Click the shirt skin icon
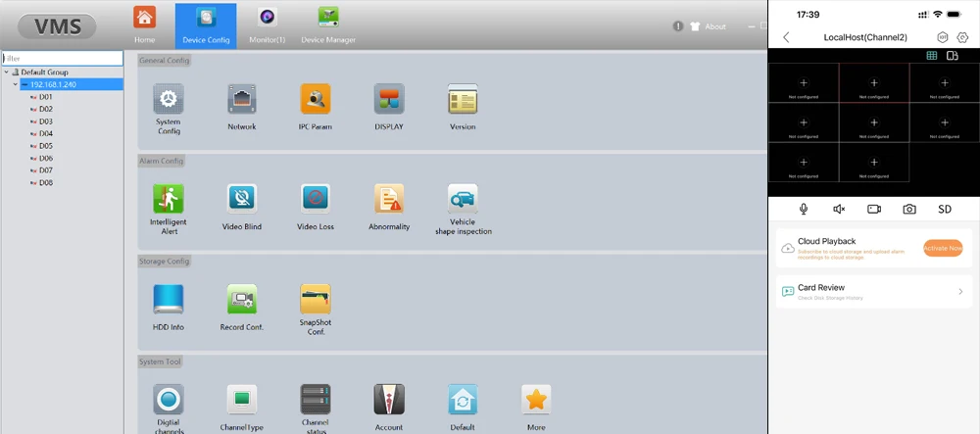This screenshot has height=434, width=980. (695, 26)
